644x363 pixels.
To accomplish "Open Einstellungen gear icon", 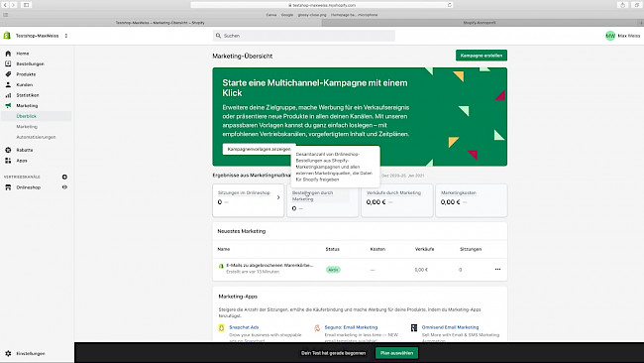I will [x=8, y=353].
